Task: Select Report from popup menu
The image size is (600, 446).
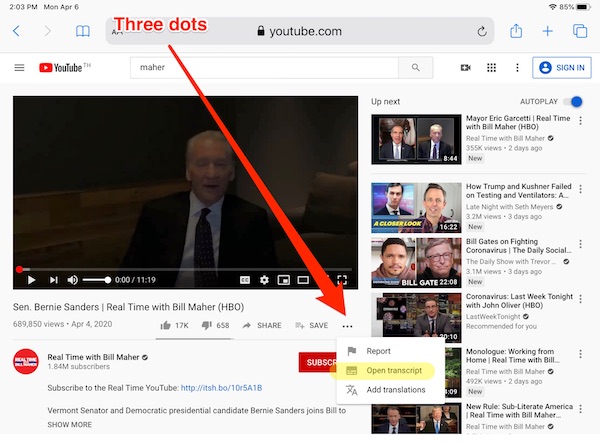Action: point(390,351)
